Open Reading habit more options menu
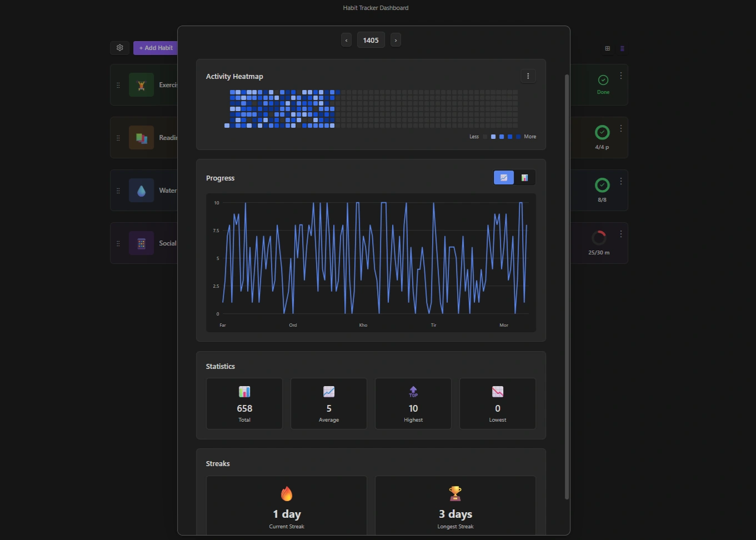Viewport: 756px width, 540px height. tap(621, 128)
